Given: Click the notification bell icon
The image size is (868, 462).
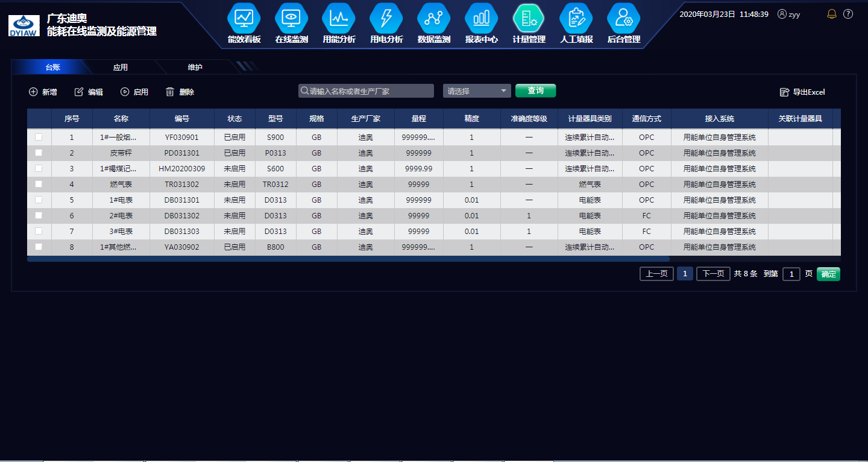Looking at the screenshot, I should [832, 14].
